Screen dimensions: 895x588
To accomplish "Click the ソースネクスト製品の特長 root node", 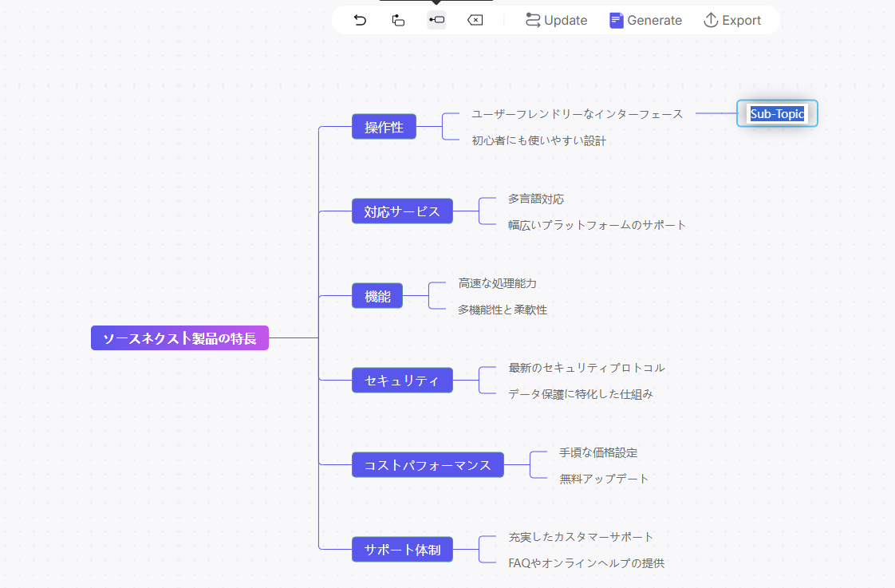I will click(179, 337).
